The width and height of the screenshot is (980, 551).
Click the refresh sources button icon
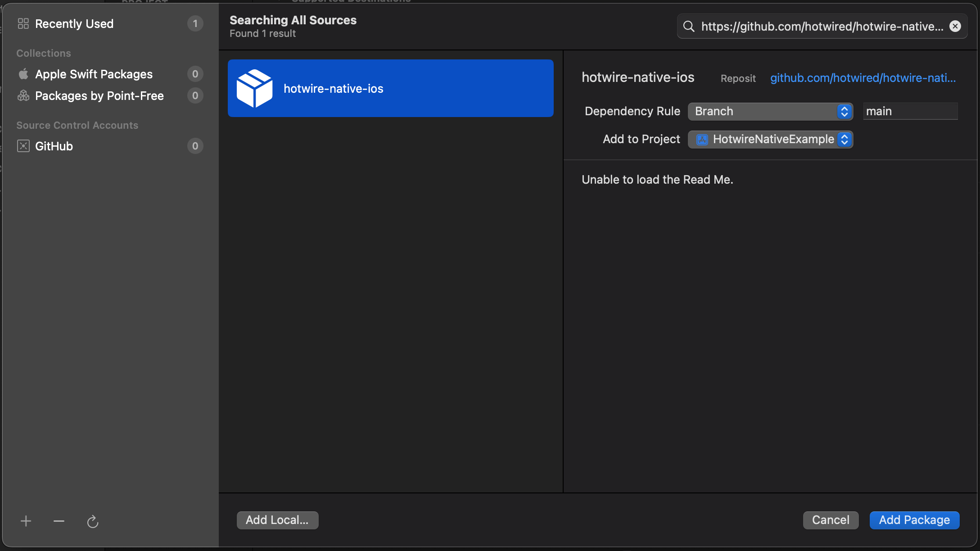pyautogui.click(x=93, y=520)
